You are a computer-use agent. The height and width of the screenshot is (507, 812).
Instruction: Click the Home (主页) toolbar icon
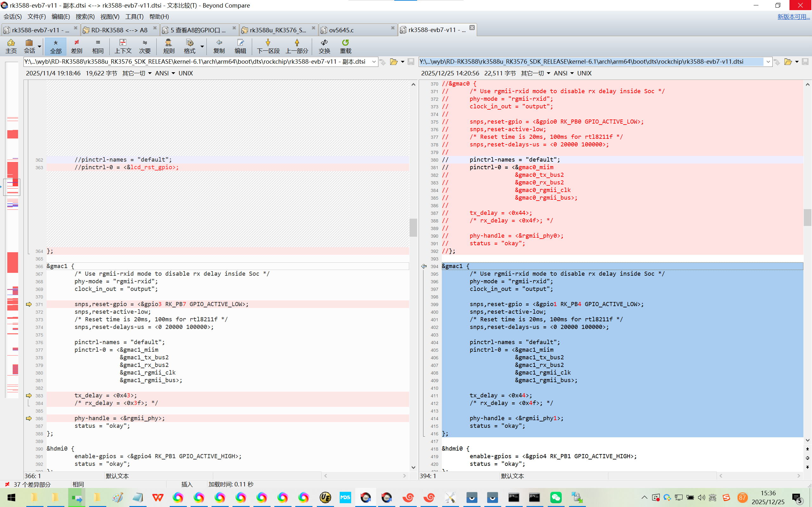click(x=11, y=46)
